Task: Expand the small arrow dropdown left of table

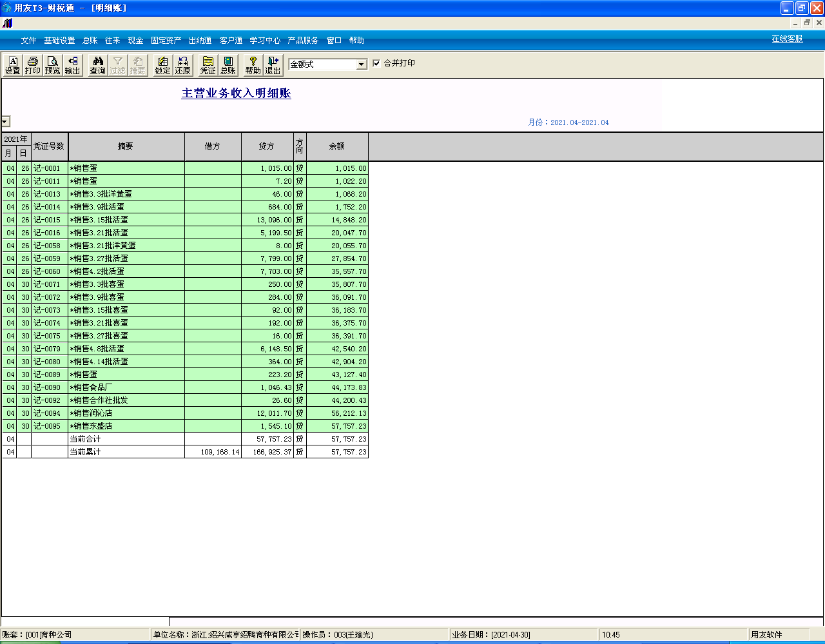Action: (5, 121)
